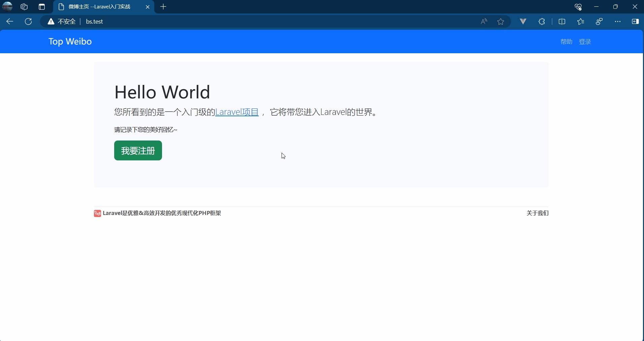Toggle the favorites star for this page

click(501, 22)
